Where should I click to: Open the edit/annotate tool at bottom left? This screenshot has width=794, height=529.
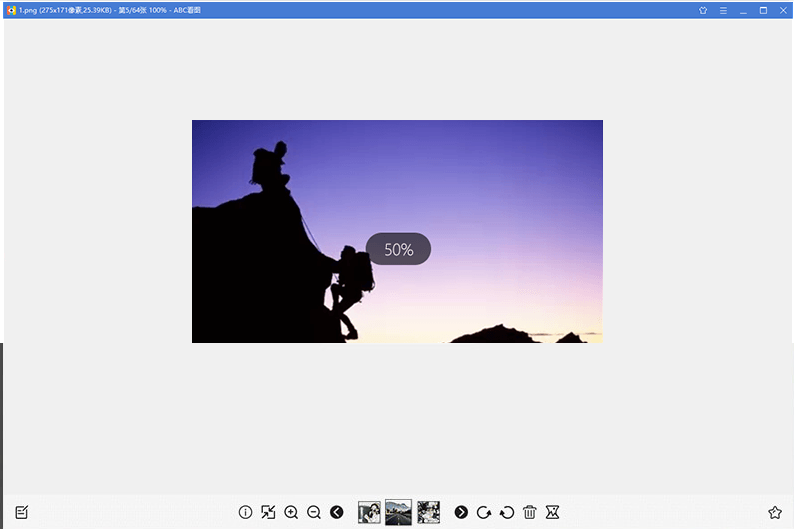click(21, 512)
